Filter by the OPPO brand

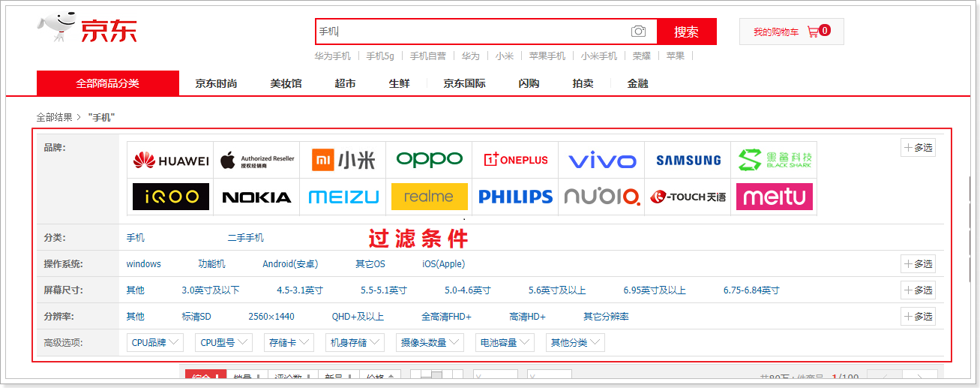[x=429, y=160]
